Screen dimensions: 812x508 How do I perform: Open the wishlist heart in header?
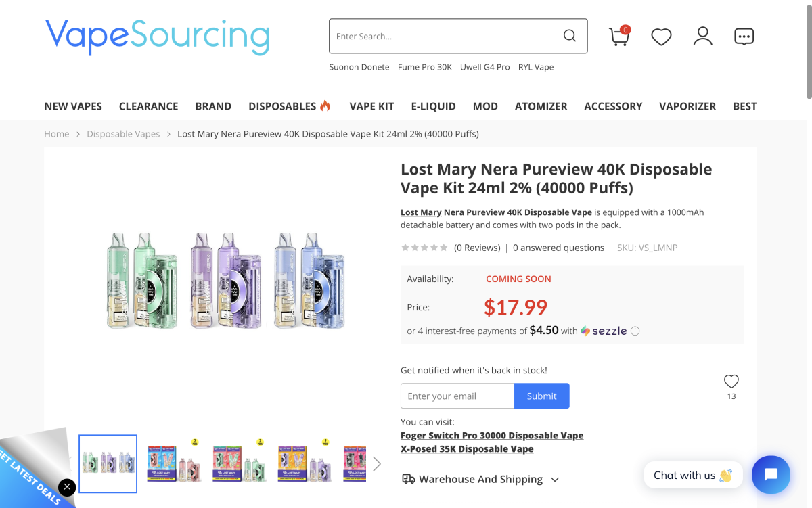click(661, 37)
